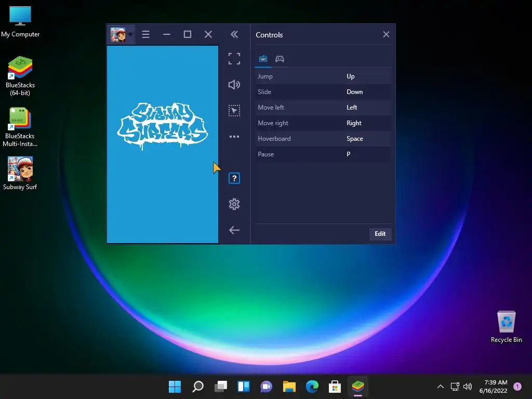Image resolution: width=532 pixels, height=399 pixels.
Task: Select BlueStacks (64-bit) desktop shortcut
Action: point(20,76)
